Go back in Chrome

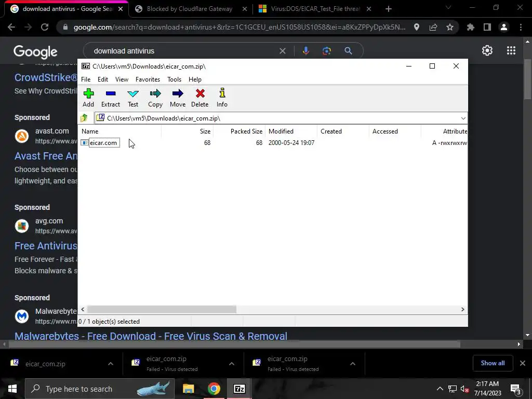[11, 27]
